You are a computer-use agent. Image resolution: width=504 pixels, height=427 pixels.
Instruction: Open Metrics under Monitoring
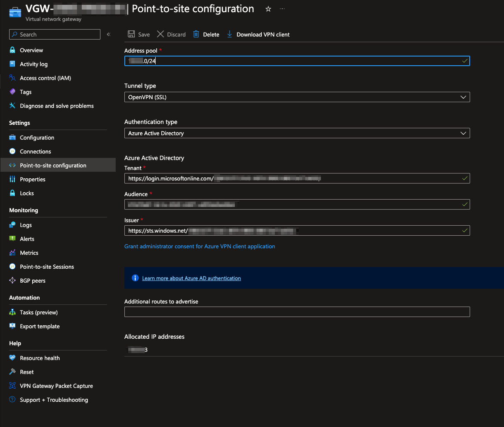(x=29, y=253)
